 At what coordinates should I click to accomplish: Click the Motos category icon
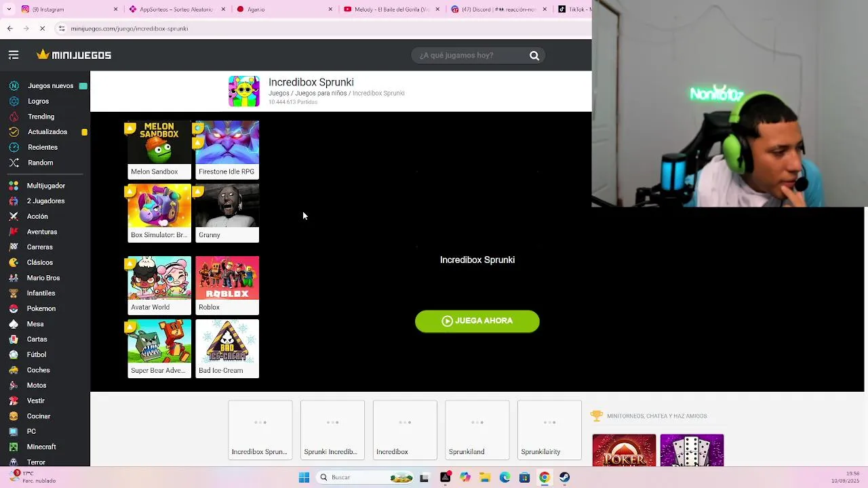(x=14, y=385)
